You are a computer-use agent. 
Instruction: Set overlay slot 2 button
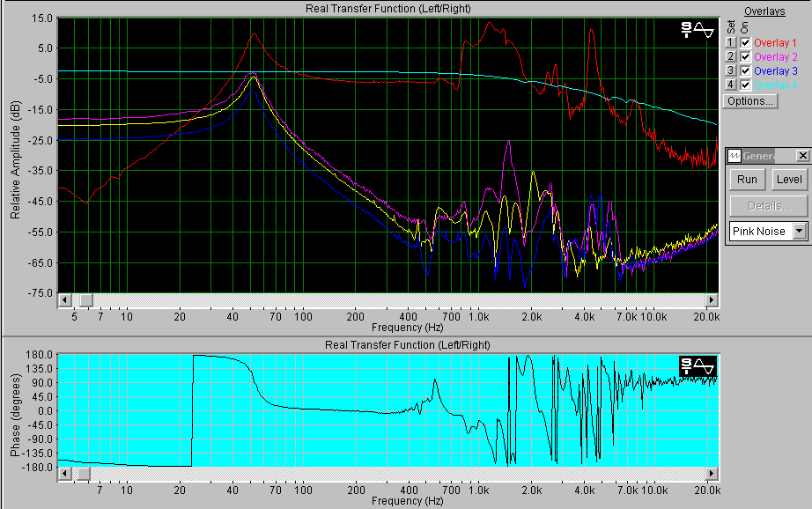(731, 56)
